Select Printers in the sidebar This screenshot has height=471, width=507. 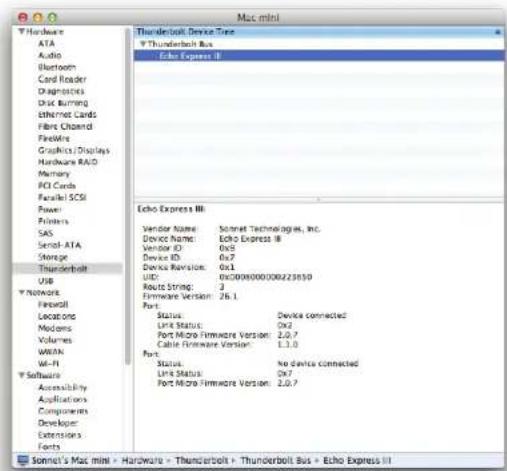pyautogui.click(x=53, y=221)
